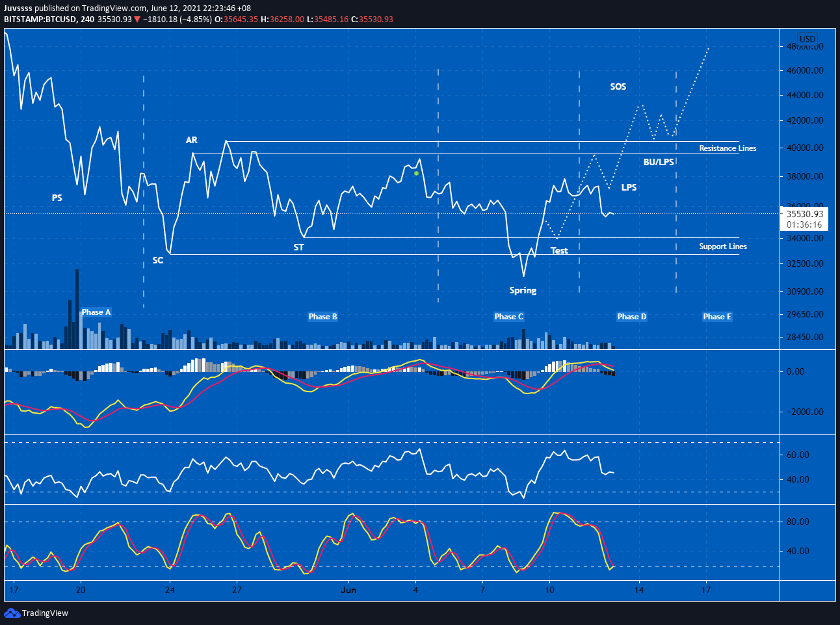Click the green dot marker on price line
The image size is (840, 625).
416,173
